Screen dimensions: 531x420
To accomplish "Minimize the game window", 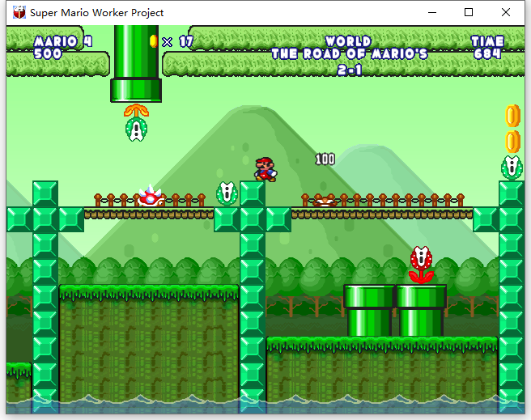I will point(432,12).
